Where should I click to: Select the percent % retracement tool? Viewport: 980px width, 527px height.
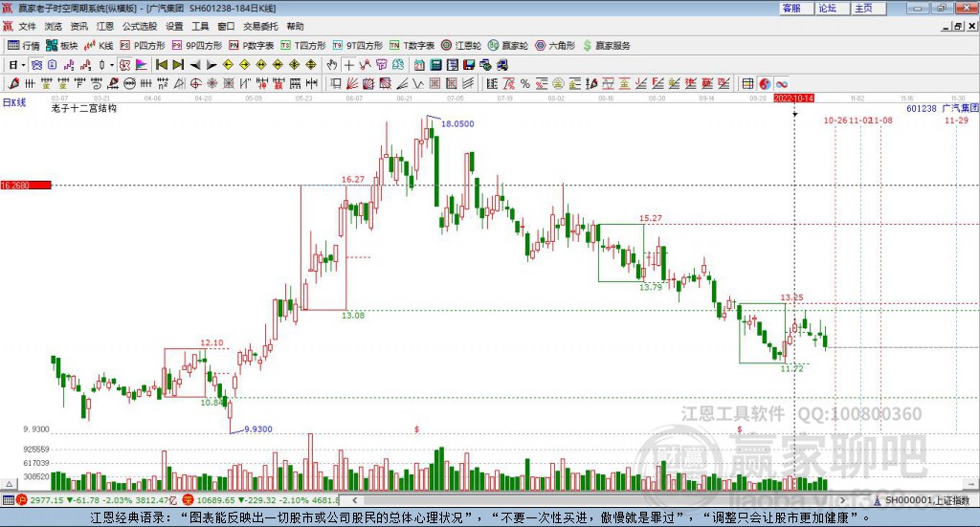click(525, 83)
